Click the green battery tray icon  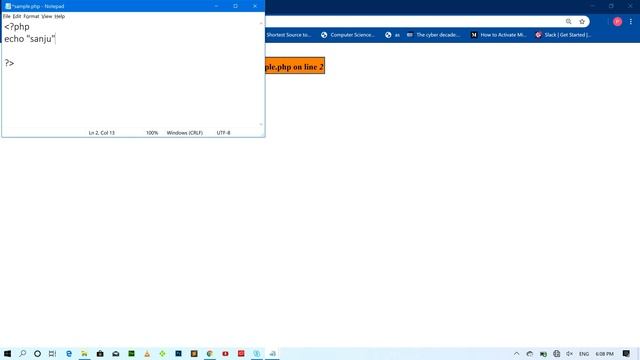point(543,353)
